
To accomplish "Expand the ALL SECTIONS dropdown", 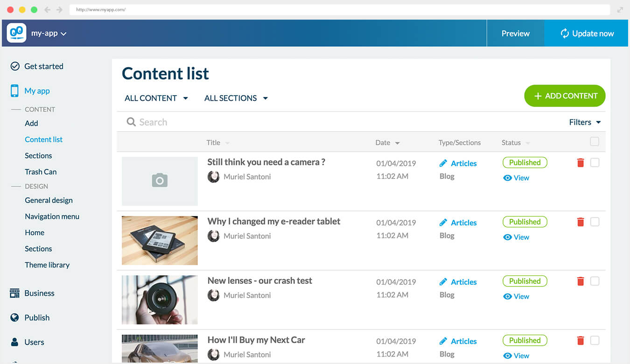I will tap(236, 98).
